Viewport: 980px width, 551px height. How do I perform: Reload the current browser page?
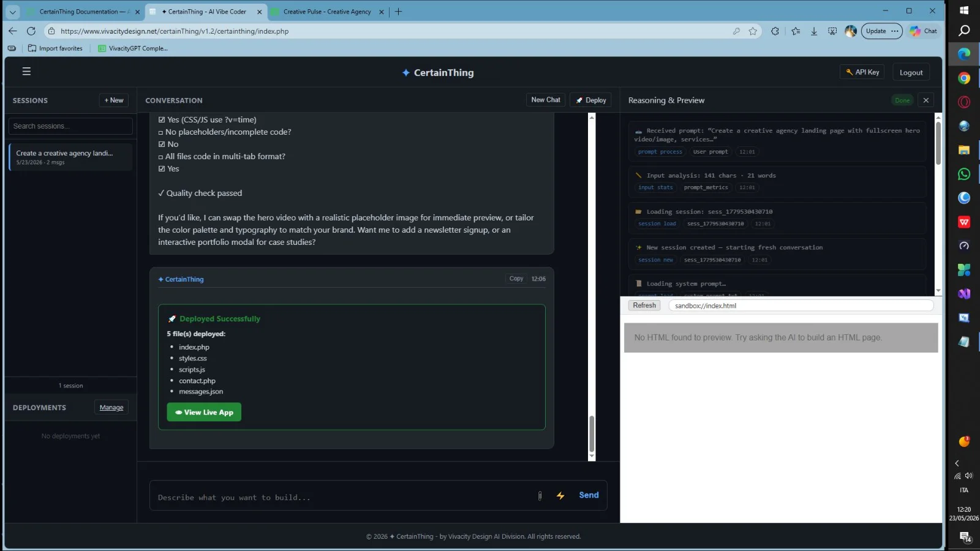[x=31, y=31]
